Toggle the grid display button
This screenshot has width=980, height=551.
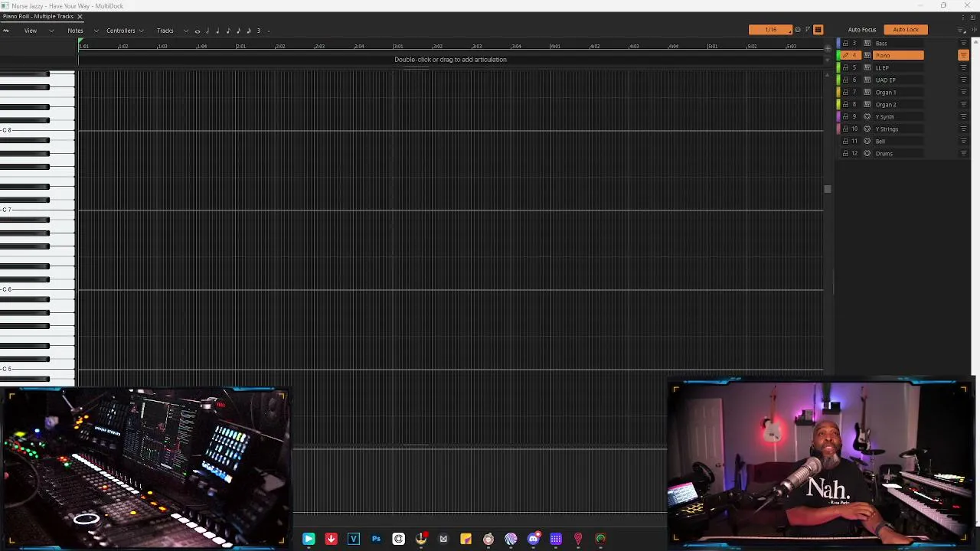coord(818,30)
